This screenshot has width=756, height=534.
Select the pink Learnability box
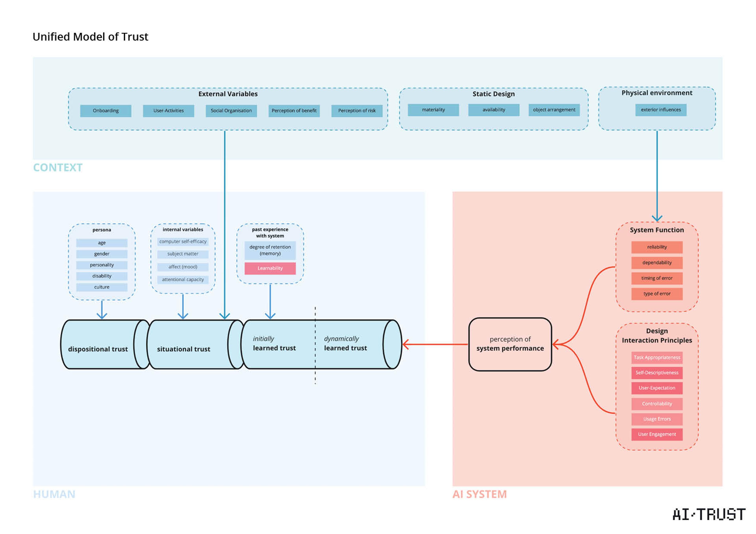[x=270, y=268]
